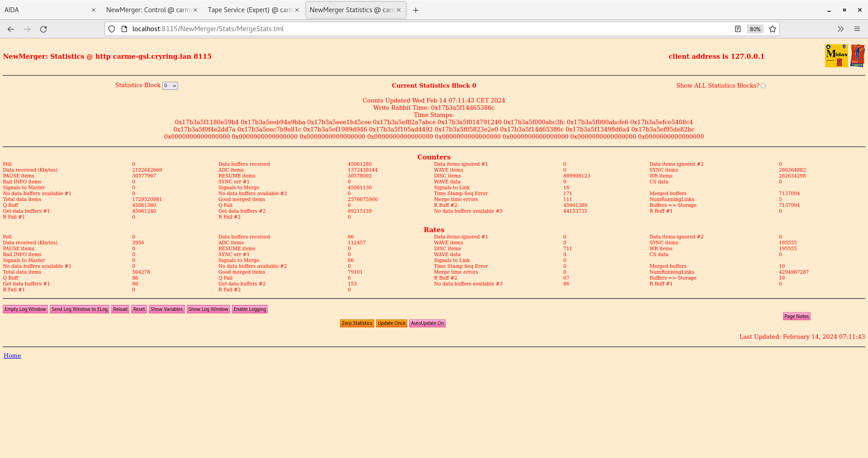Activate reader view icon in address bar

tap(738, 29)
